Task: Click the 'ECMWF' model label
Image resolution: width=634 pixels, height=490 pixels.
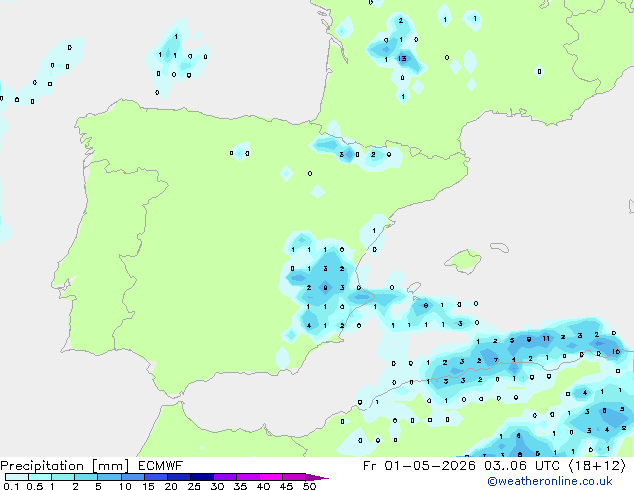Action: tap(161, 466)
